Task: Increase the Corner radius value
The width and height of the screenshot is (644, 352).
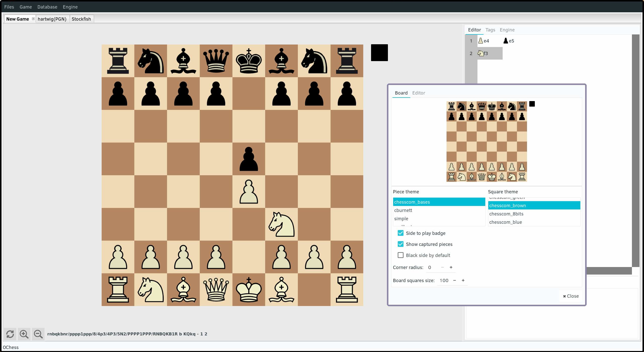Action: point(451,267)
